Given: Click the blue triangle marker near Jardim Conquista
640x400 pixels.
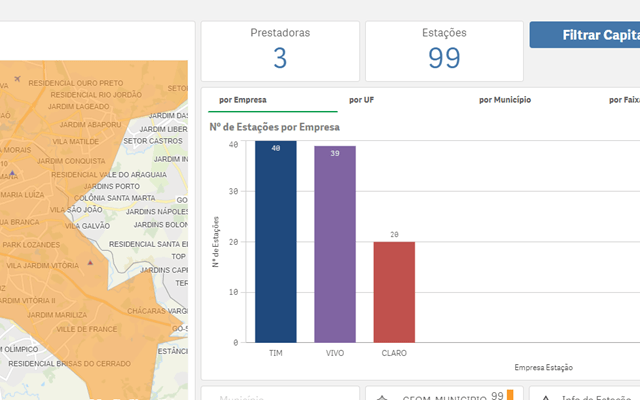Looking at the screenshot, I should [13, 173].
